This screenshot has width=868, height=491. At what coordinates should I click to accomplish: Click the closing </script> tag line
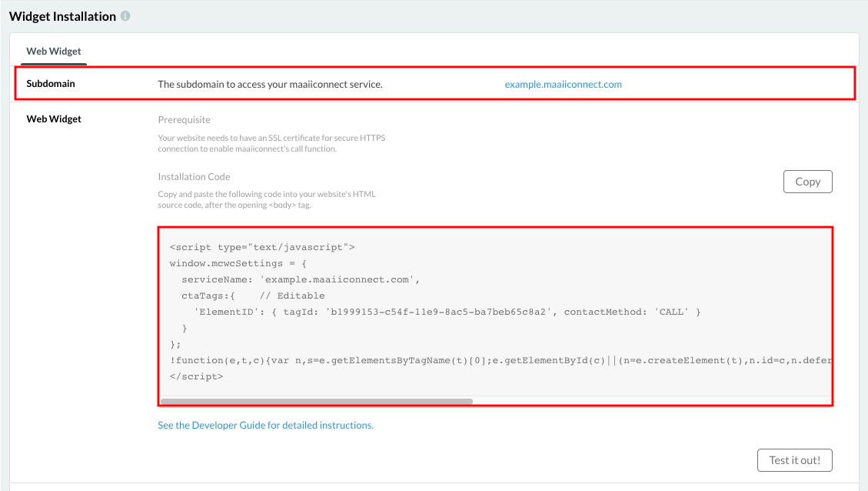point(197,377)
